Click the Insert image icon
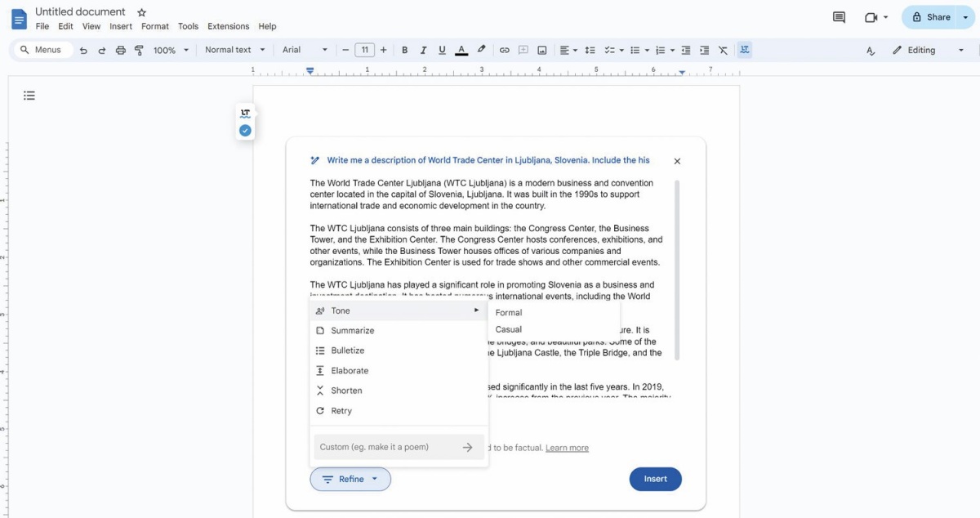Image resolution: width=980 pixels, height=518 pixels. point(541,50)
